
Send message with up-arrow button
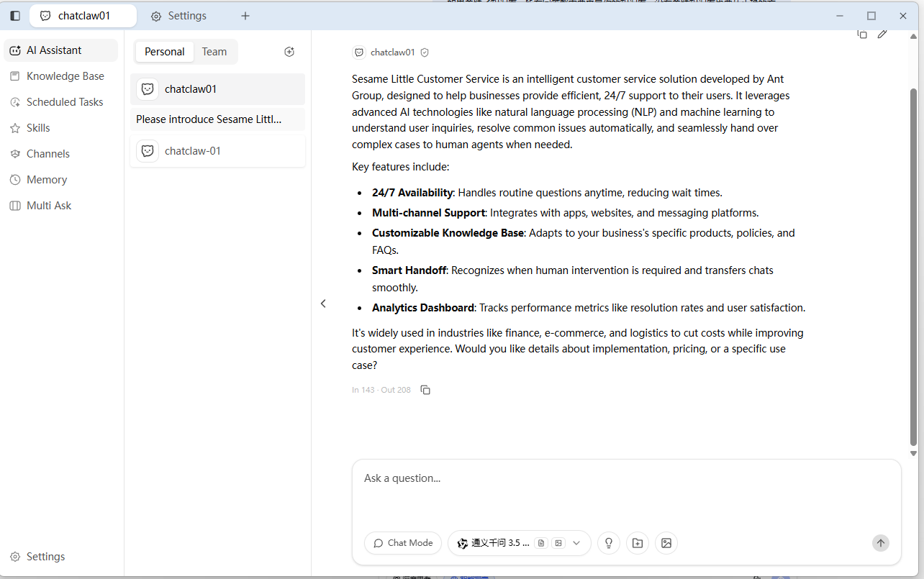coord(881,543)
